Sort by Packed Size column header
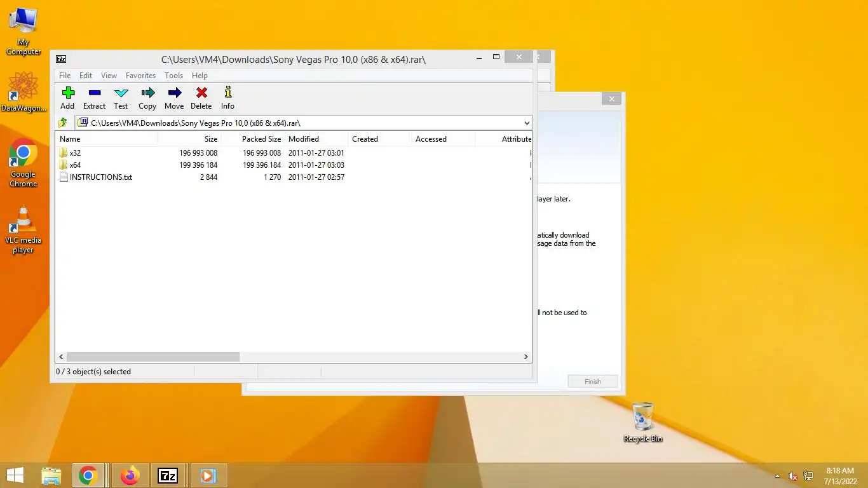Image resolution: width=868 pixels, height=488 pixels. (252, 139)
